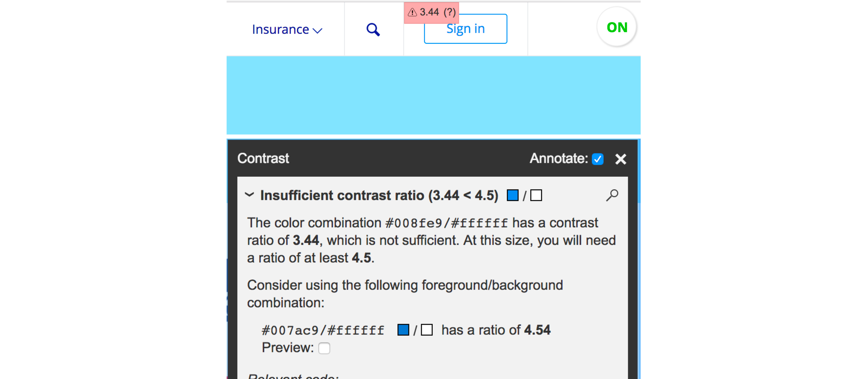Screen dimensions: 868x379
Task: Click the suggested white swatch near ratio 4.54
Action: (427, 330)
